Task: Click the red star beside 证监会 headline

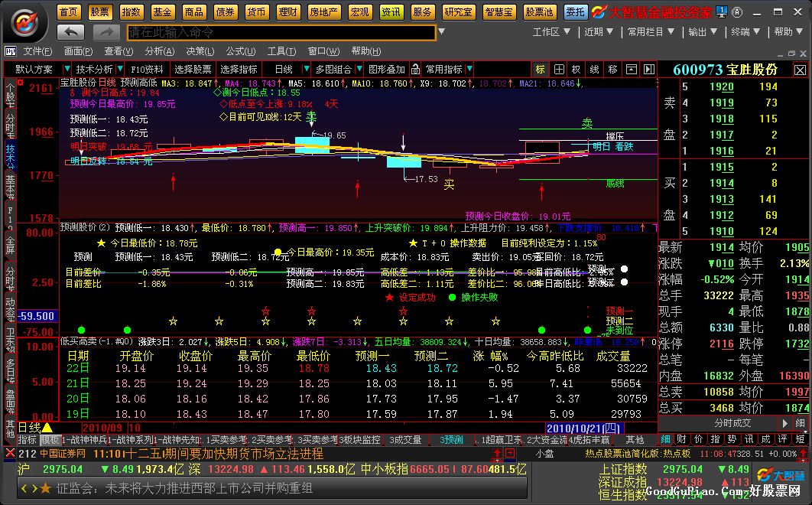Action: pos(46,488)
